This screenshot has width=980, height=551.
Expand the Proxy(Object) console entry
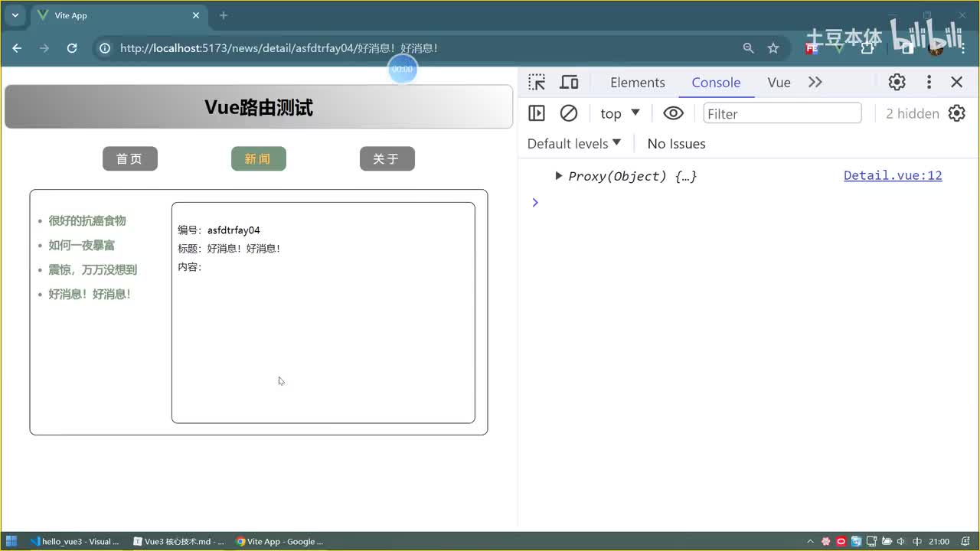559,176
